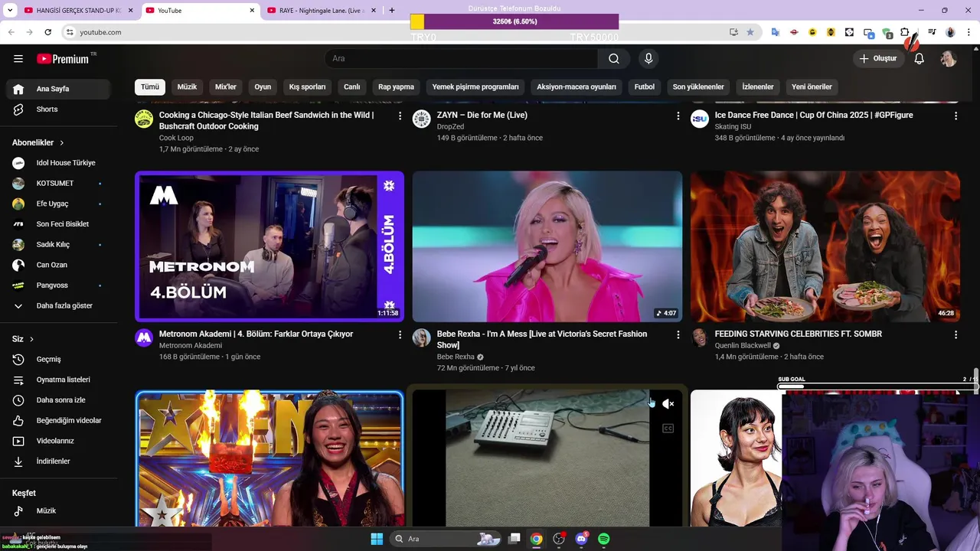Select the Oyun filter chip
980x551 pixels.
coord(263,86)
